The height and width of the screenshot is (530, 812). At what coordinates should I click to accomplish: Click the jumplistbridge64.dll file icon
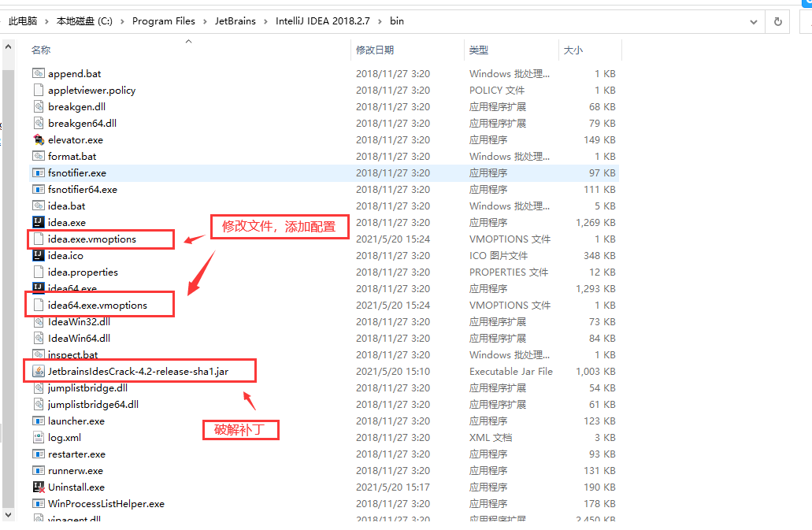(x=39, y=405)
